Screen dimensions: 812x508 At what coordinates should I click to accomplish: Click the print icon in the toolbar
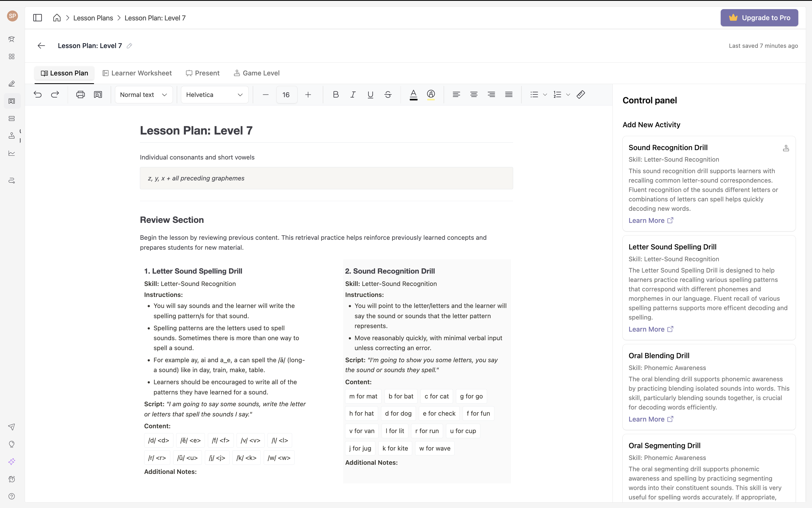pos(80,95)
